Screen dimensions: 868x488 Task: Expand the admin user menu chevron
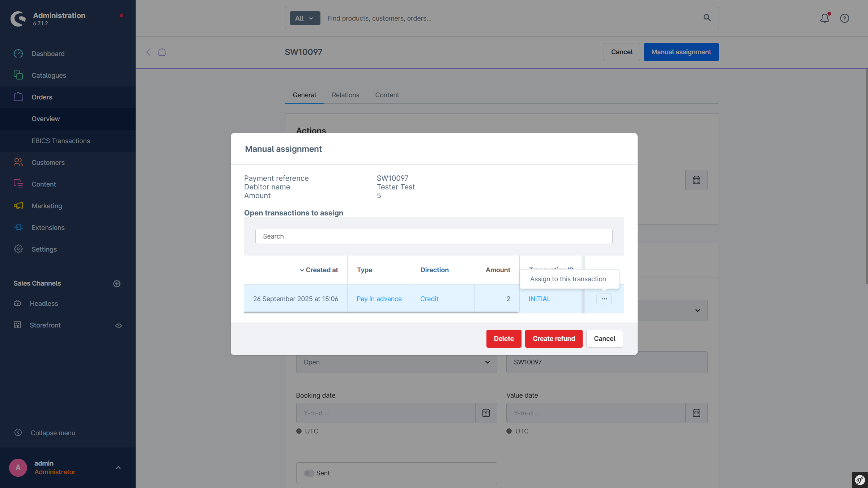coord(118,468)
